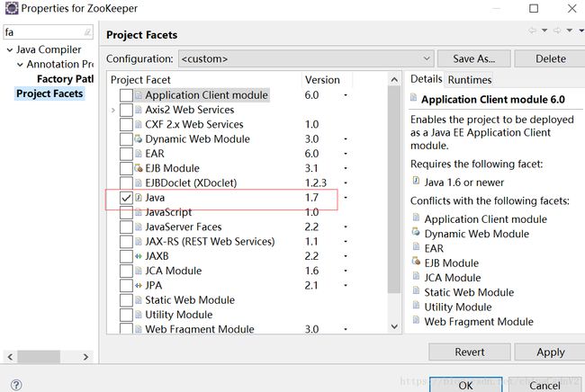Open back history dropdown arrow

(544, 31)
